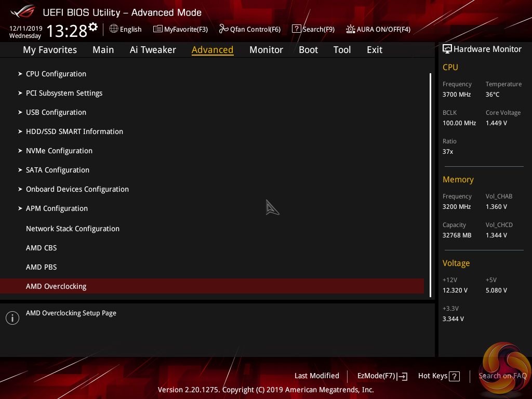Open the Exit tab
This screenshot has height=399, width=532.
click(x=375, y=50)
